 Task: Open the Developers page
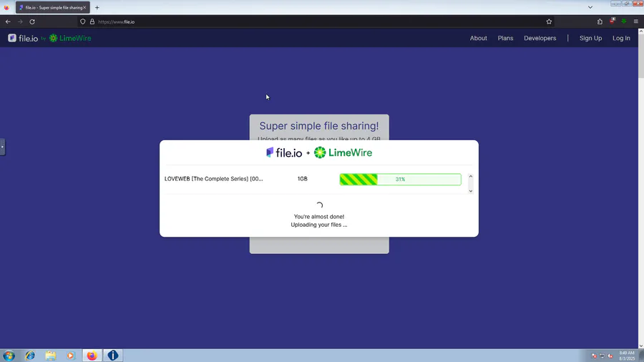[540, 38]
